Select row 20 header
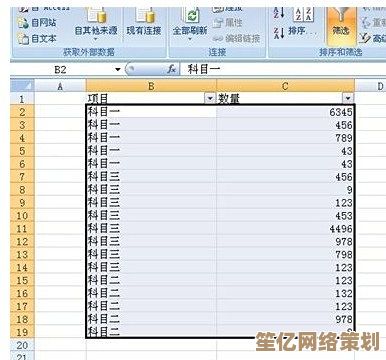386x360 pixels. [x=22, y=345]
